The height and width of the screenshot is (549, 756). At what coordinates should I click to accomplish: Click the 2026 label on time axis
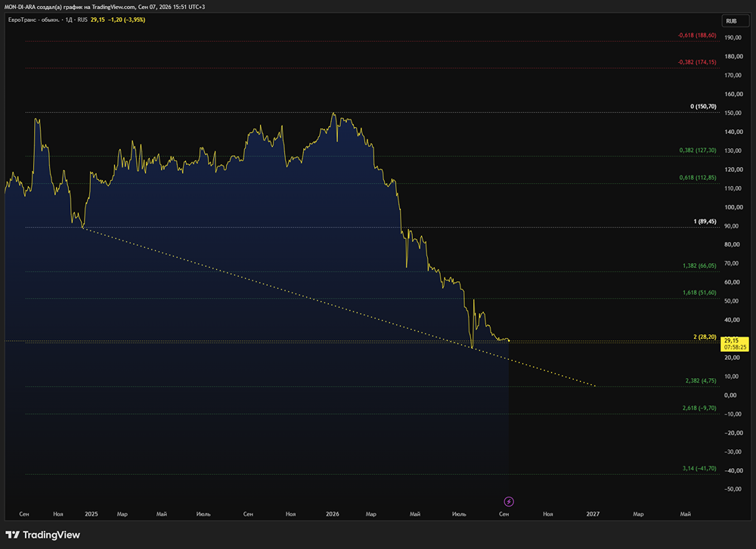(x=332, y=514)
